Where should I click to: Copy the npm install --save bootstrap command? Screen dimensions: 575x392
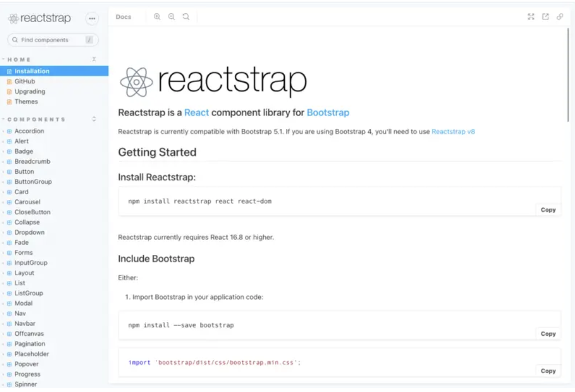(x=548, y=334)
